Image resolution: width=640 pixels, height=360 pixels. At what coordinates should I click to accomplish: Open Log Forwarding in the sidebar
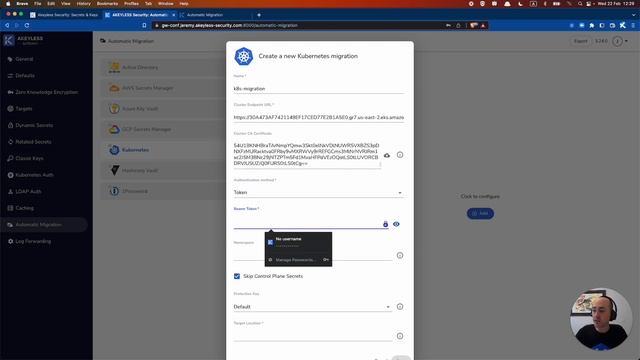tap(33, 241)
